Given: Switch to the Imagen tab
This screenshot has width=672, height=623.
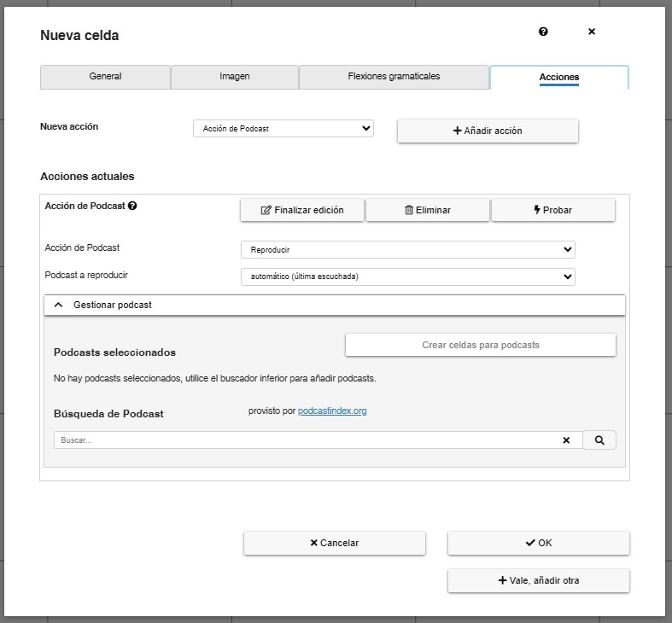Looking at the screenshot, I should coord(235,77).
